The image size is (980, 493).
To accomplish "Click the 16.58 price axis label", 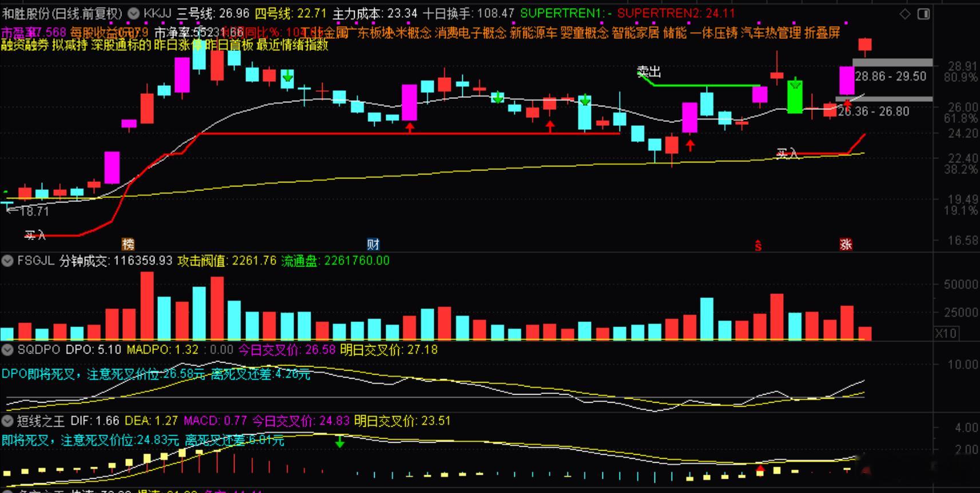I will [962, 241].
